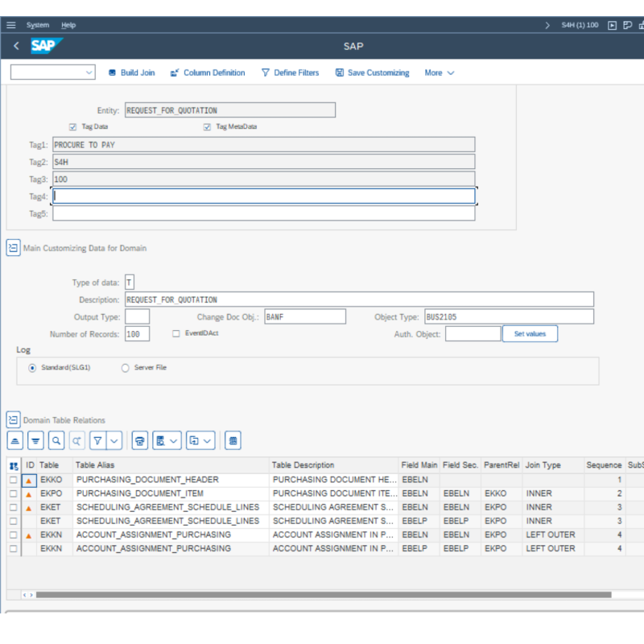This screenshot has height=644, width=644.
Task: Click the horizontal scrollbar below the table
Action: coord(322,595)
